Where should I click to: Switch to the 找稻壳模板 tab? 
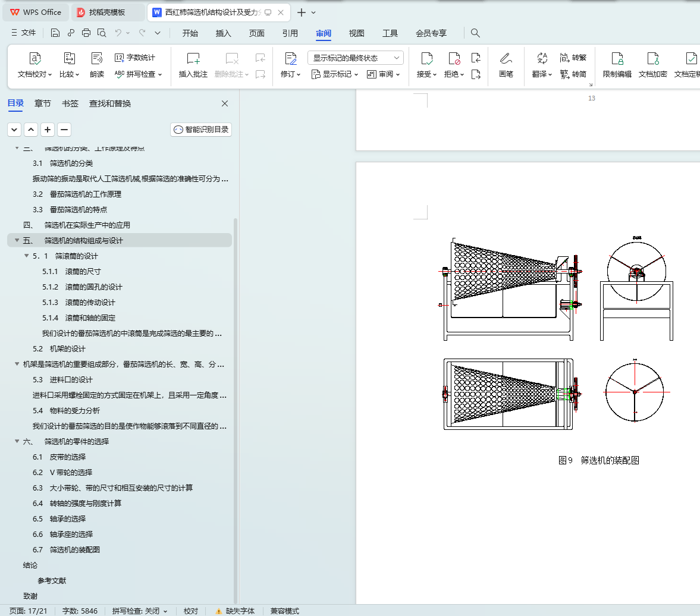point(108,12)
